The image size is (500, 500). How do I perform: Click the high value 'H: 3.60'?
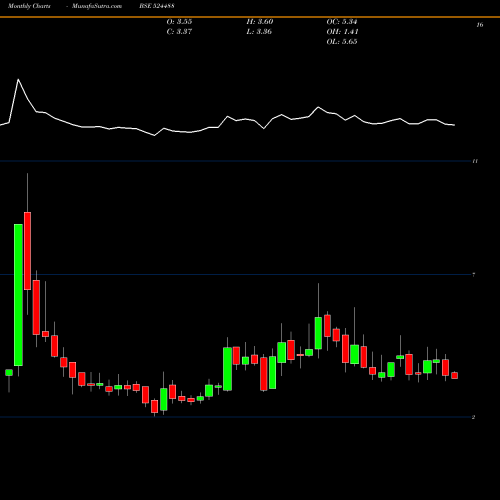[260, 22]
